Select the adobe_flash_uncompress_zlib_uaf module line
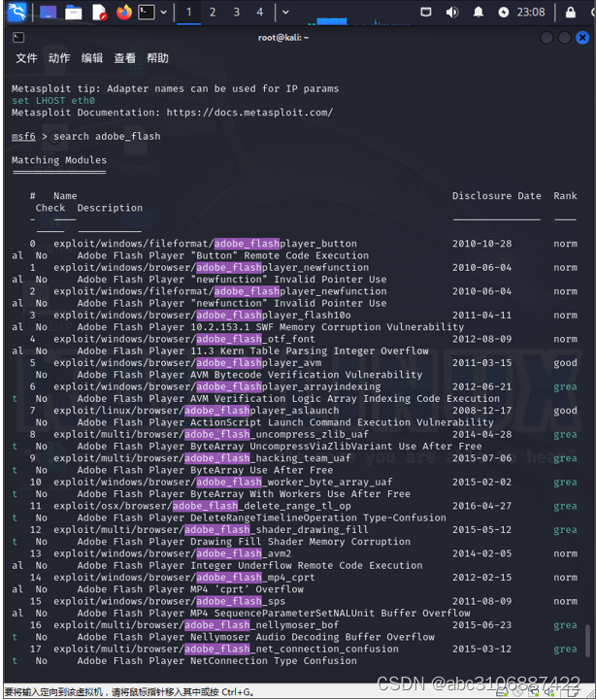 point(212,434)
